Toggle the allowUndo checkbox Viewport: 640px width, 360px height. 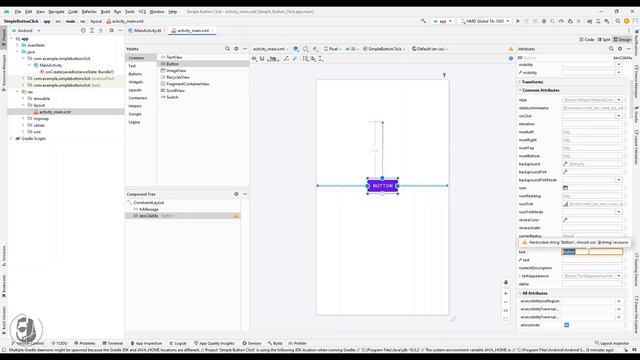567,325
